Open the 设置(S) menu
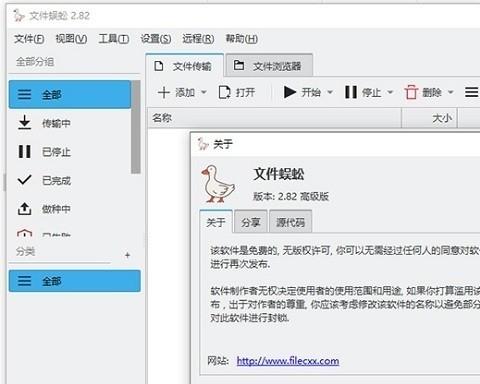 (x=156, y=39)
